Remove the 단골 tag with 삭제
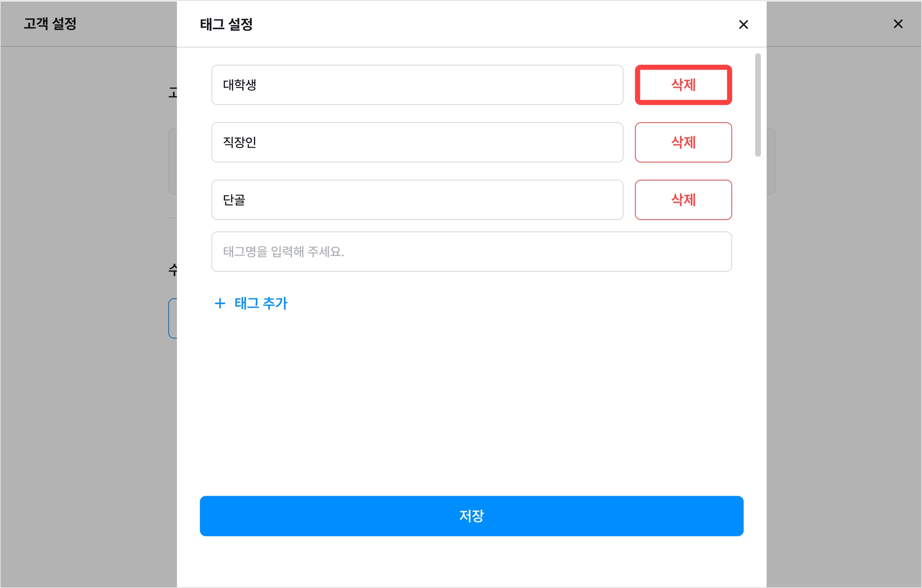This screenshot has height=588, width=922. click(683, 200)
